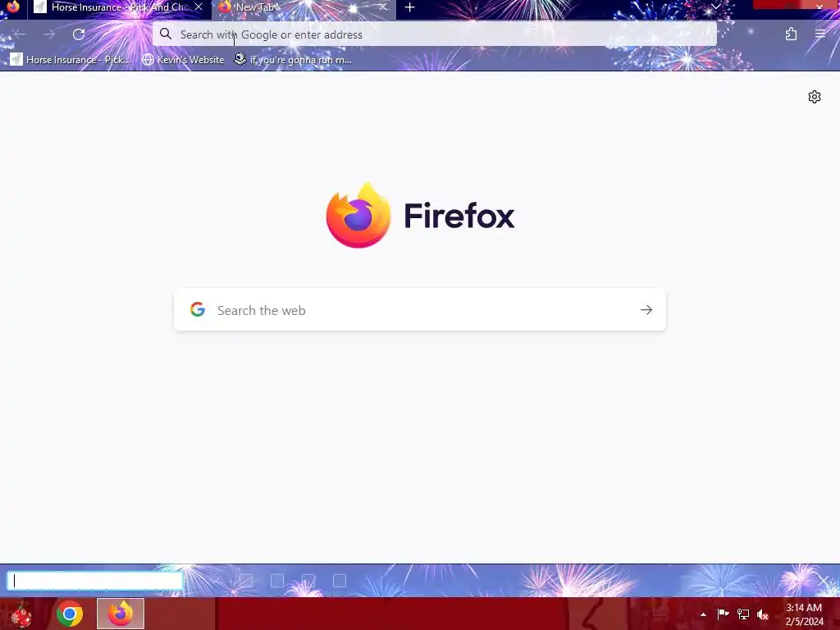Toggle the third find bar checkbox
The image size is (840, 630).
(x=308, y=581)
